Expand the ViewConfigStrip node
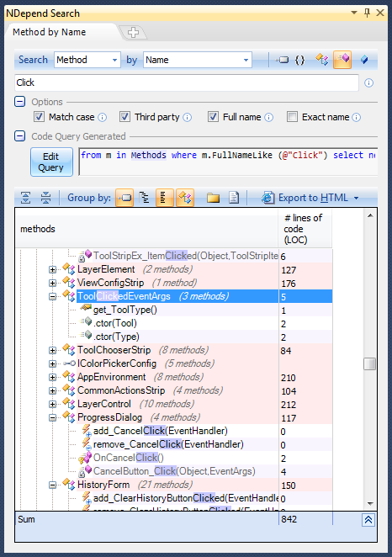392x557 pixels. tap(52, 283)
